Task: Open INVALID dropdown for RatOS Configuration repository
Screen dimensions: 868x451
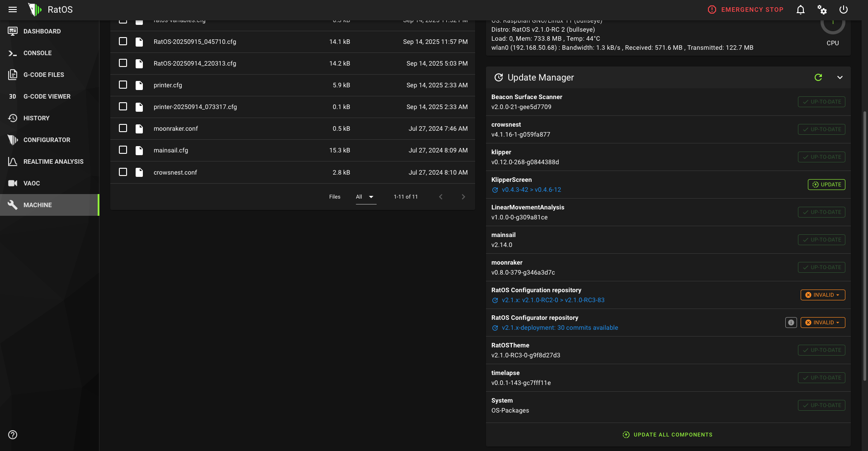Action: 823,295
